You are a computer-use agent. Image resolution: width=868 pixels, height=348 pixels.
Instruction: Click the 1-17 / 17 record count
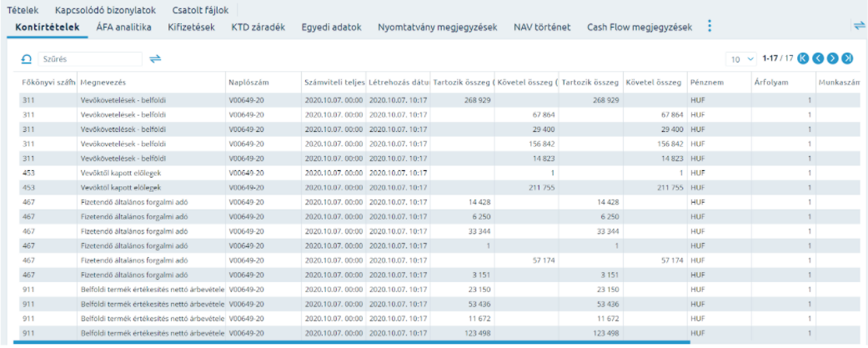coord(778,58)
